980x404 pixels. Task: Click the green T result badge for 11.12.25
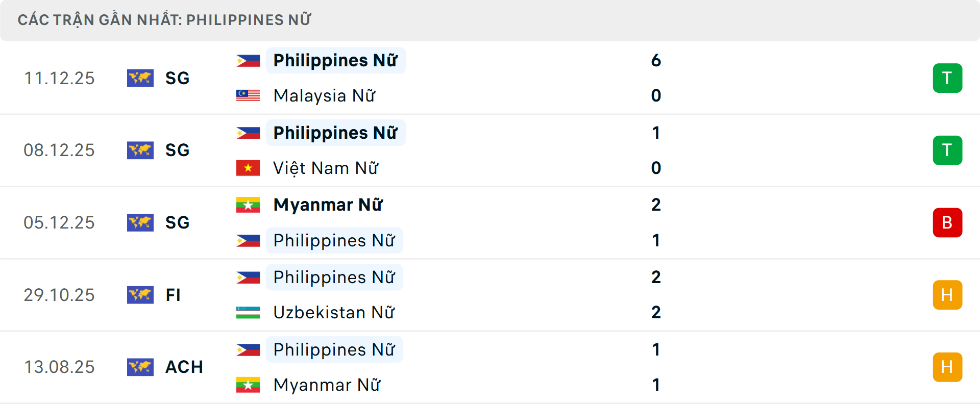[x=948, y=78]
